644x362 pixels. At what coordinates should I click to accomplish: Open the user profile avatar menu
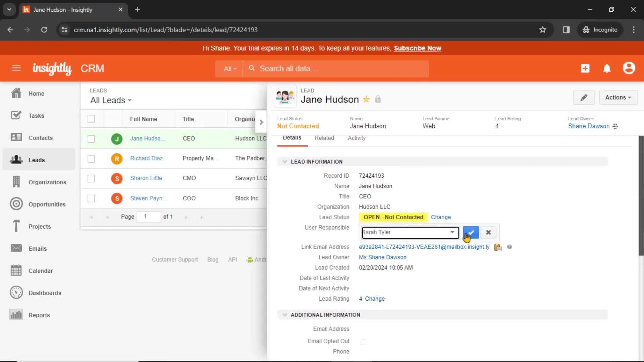pos(629,68)
